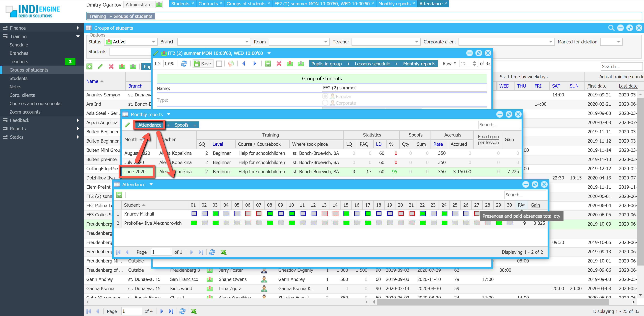Open the Teacher filter dropdown

(x=416, y=42)
